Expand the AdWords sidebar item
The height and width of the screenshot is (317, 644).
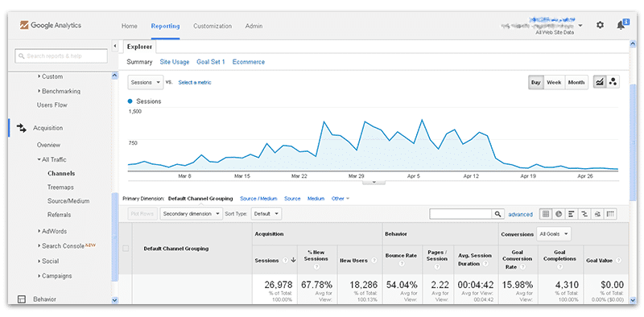coord(52,231)
